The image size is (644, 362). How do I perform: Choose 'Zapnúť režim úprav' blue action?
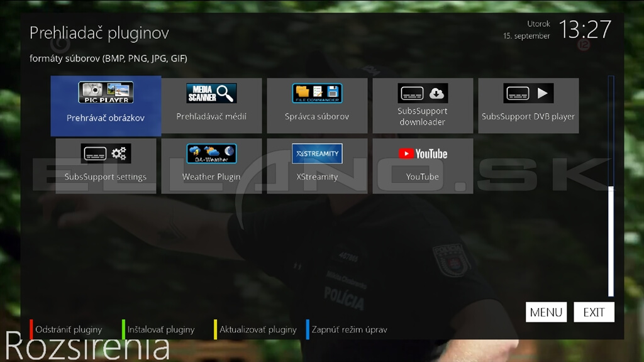tap(349, 329)
